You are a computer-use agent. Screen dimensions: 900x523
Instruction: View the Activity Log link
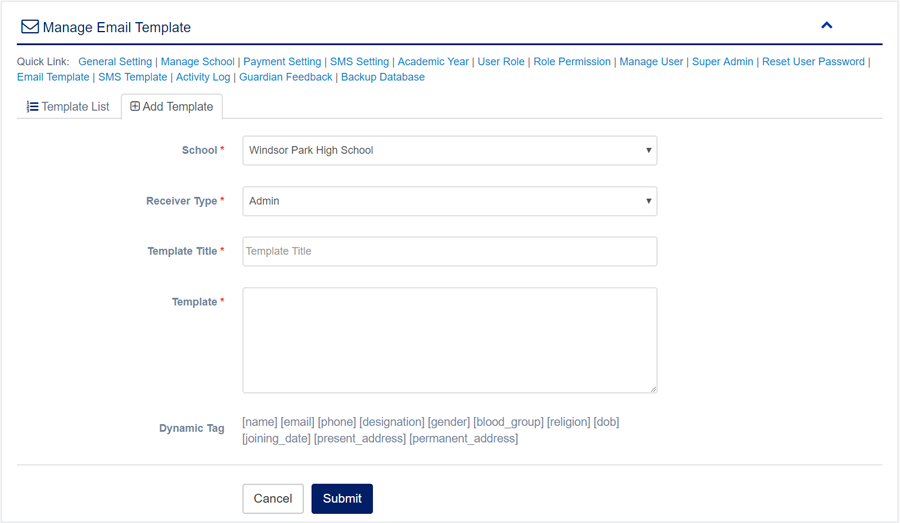tap(203, 77)
